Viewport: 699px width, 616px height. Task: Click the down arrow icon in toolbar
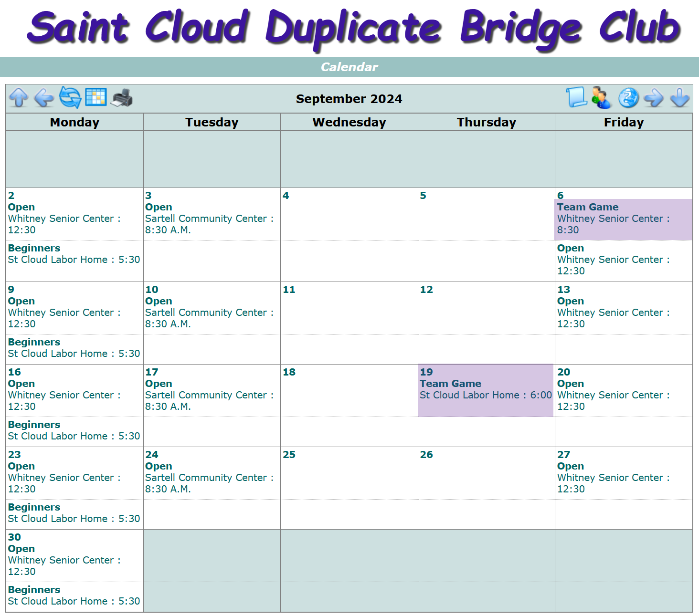pos(679,98)
